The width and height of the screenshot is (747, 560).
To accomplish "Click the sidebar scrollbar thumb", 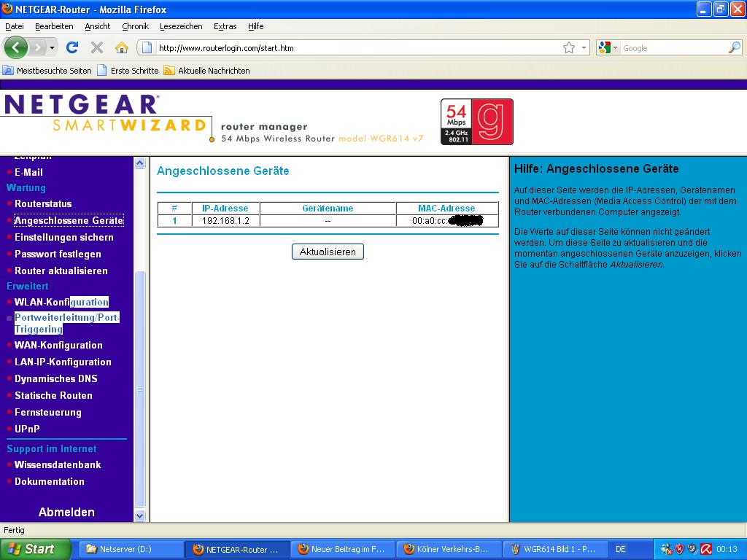I will click(x=139, y=389).
